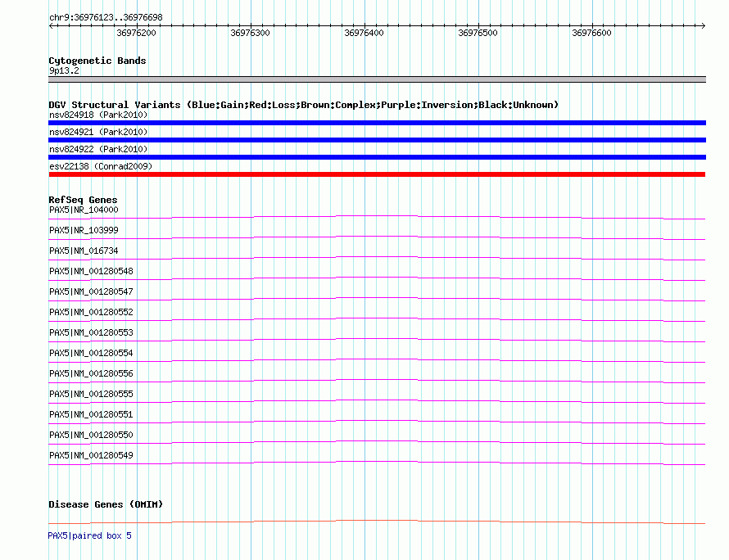This screenshot has width=729, height=560.
Task: Click the nsv824922 (Park2010) label
Action: [x=98, y=149]
